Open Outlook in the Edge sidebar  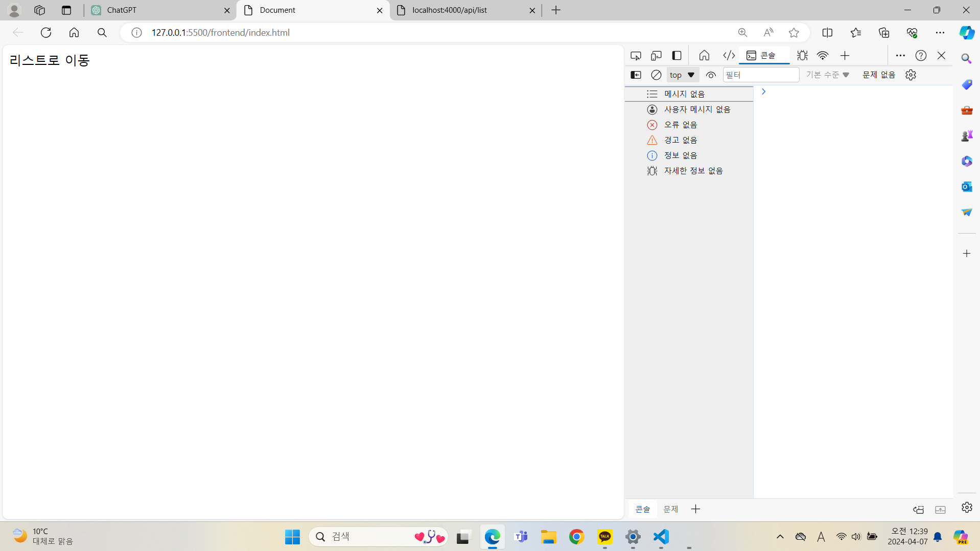pos(967,187)
